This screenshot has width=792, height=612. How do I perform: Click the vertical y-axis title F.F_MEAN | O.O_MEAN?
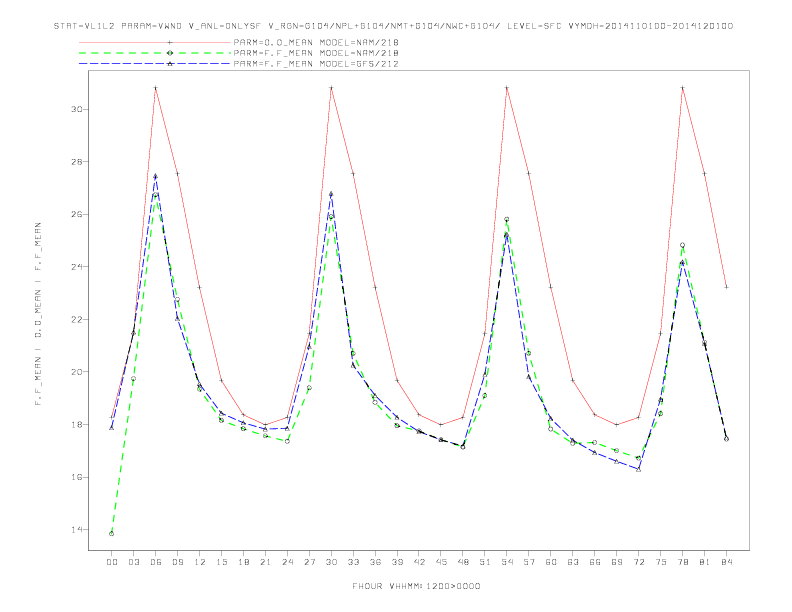tap(38, 314)
